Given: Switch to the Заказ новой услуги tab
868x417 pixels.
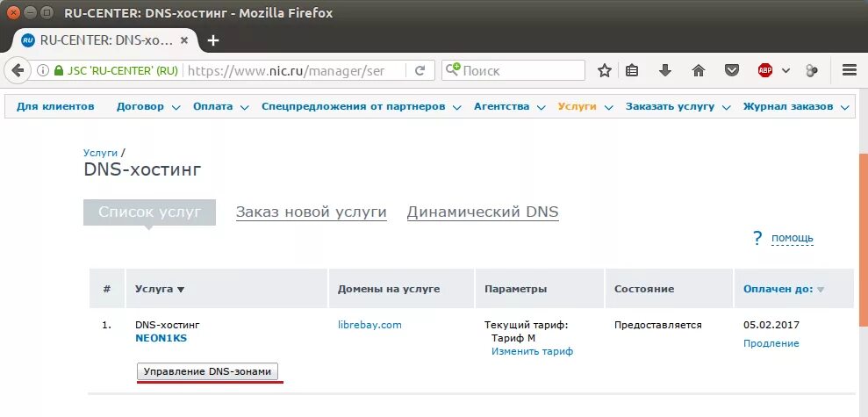Looking at the screenshot, I should 311,212.
